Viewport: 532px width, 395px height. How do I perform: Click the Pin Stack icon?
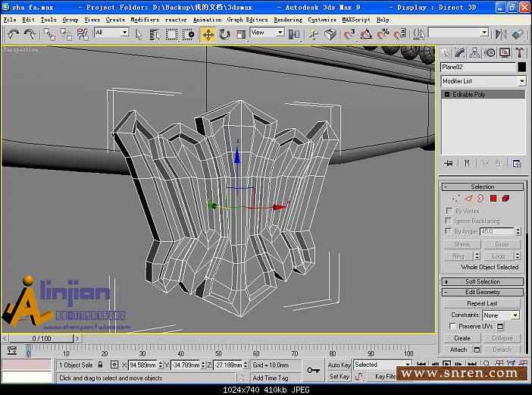click(448, 164)
